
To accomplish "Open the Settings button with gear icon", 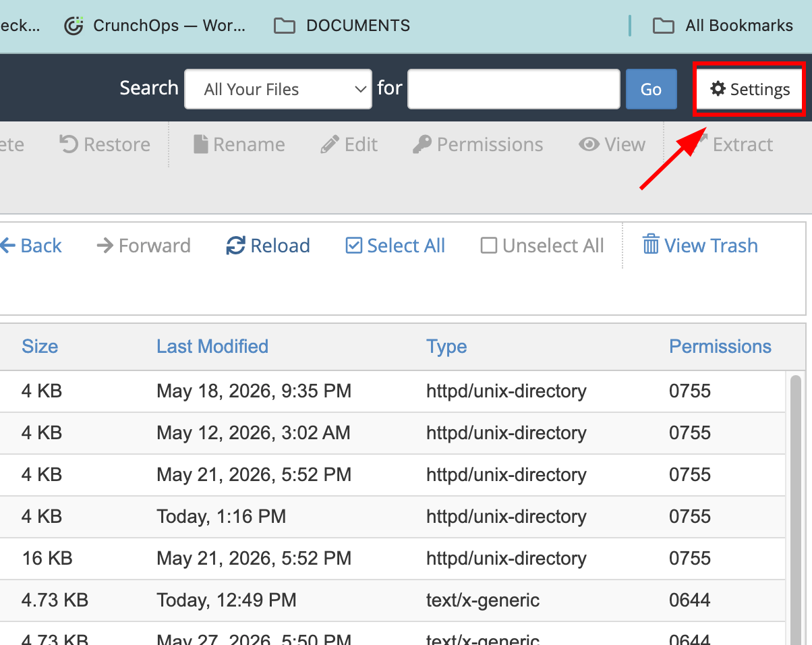I will pos(750,89).
